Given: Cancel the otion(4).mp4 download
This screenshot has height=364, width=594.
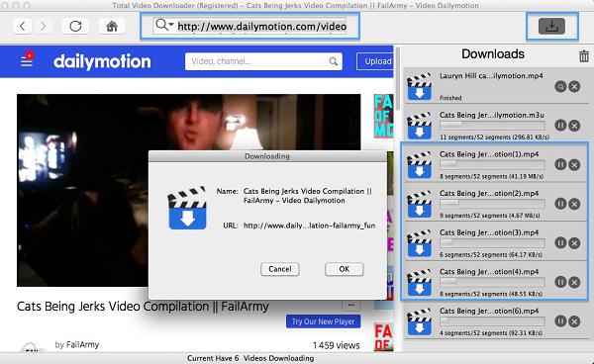Looking at the screenshot, I should [574, 282].
